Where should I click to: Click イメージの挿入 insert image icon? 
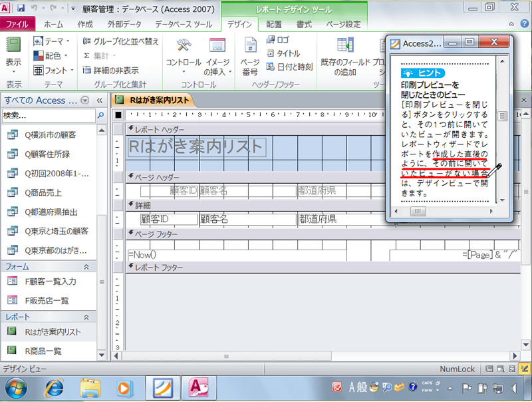(217, 45)
